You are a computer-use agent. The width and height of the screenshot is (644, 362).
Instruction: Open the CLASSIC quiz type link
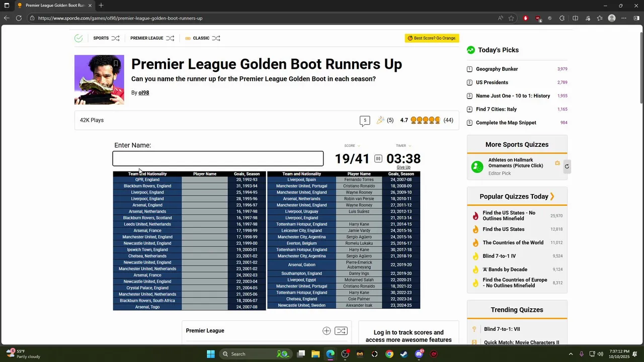click(201, 38)
